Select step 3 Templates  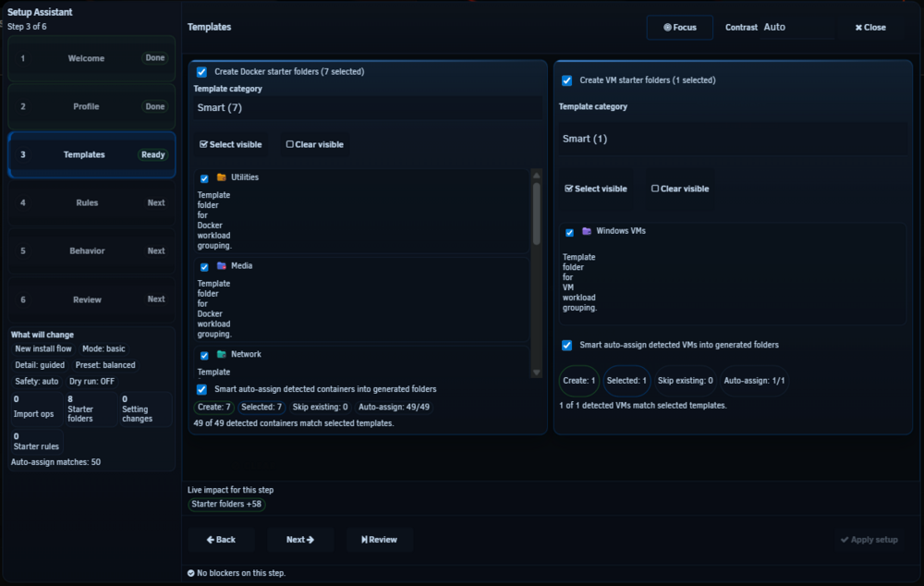(x=91, y=155)
